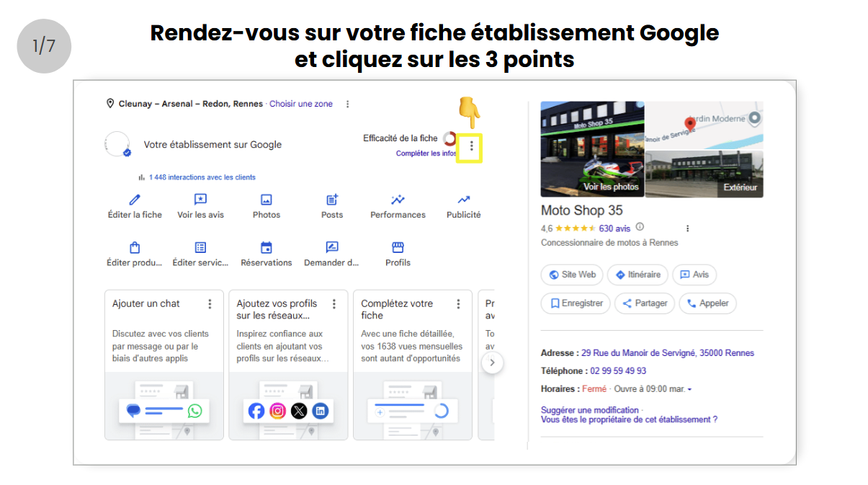Open the Extérieur photo thumbnail
868x485 pixels.
point(704,174)
